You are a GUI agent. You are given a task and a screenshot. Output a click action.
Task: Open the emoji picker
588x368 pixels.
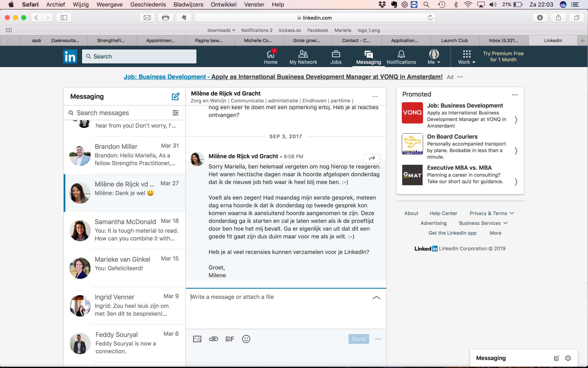[x=246, y=339]
